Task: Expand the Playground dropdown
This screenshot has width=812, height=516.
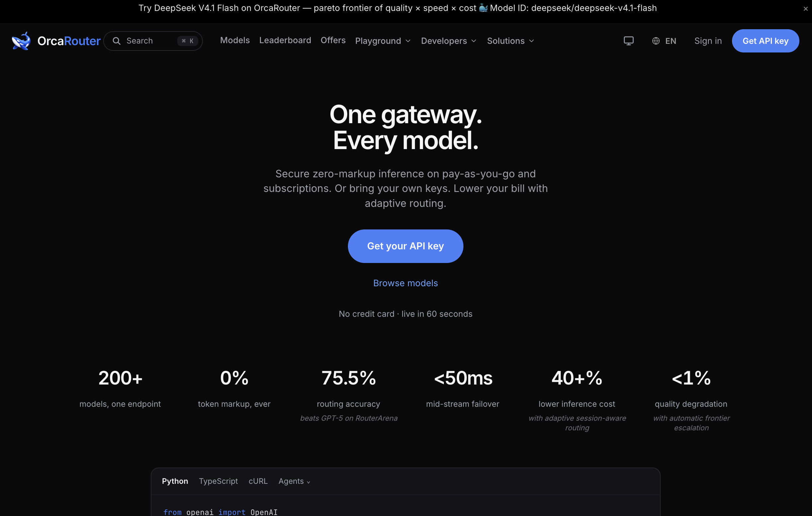Action: pos(383,41)
